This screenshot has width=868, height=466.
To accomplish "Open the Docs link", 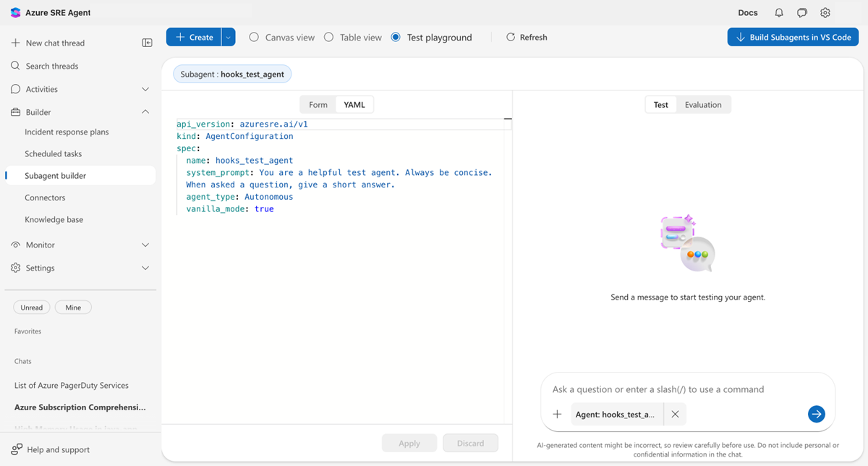I will 748,12.
